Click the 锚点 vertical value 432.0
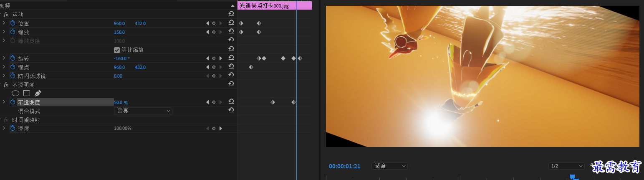The height and width of the screenshot is (180, 644). click(140, 67)
